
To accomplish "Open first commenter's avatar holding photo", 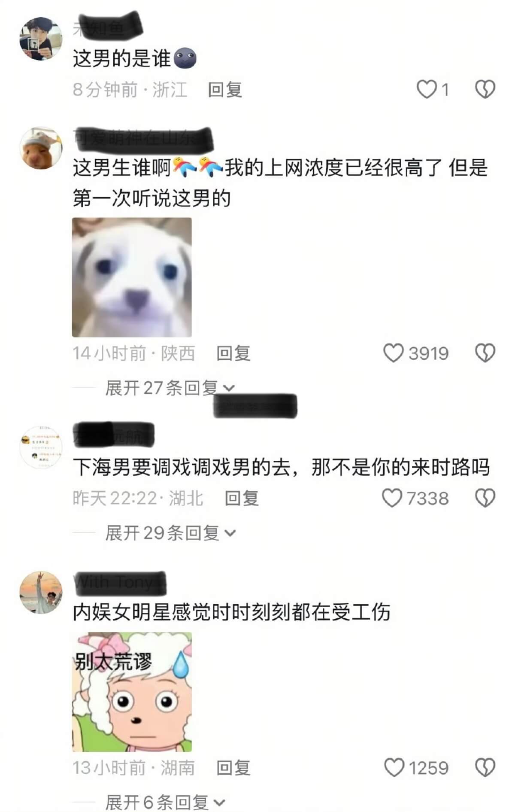I will pyautogui.click(x=41, y=39).
